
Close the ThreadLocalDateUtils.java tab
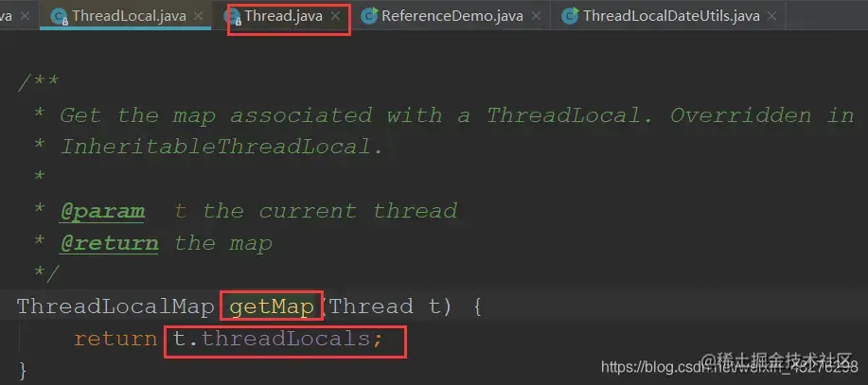771,16
